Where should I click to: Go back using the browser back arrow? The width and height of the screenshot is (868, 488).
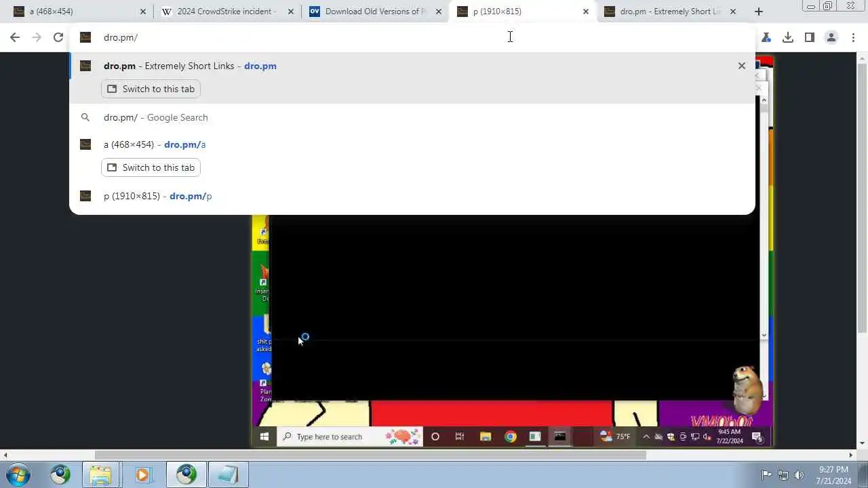tap(15, 38)
